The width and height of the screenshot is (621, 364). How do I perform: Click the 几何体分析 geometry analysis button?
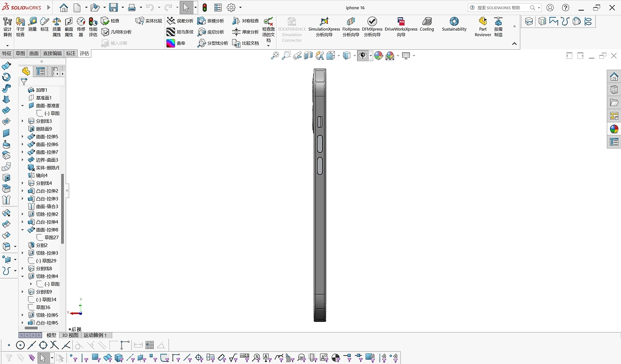pos(116,32)
